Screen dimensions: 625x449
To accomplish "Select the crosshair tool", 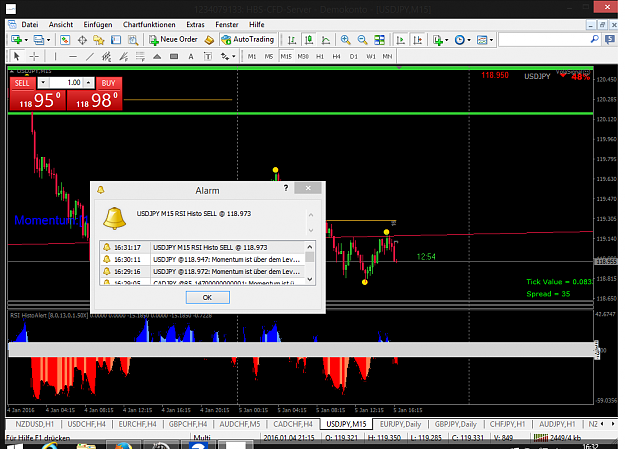I will click(x=34, y=57).
